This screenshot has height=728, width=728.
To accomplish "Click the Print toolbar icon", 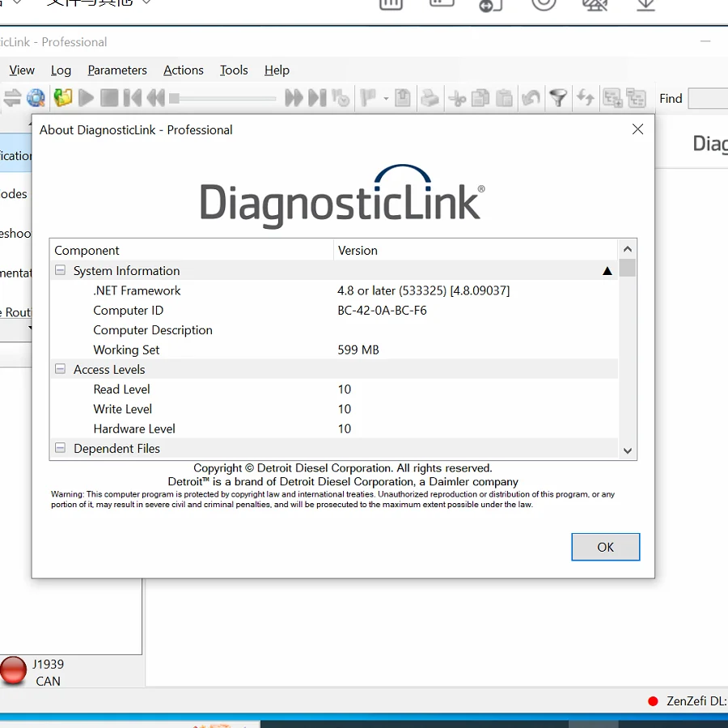I will pos(430,98).
